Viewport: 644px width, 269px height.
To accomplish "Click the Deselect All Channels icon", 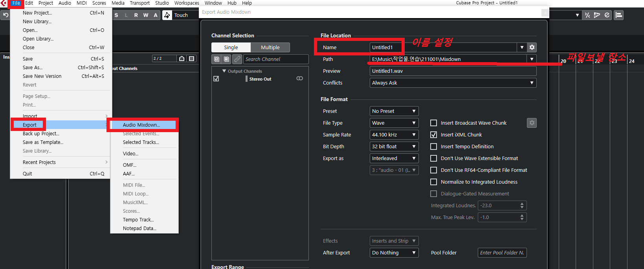I will coord(227,59).
